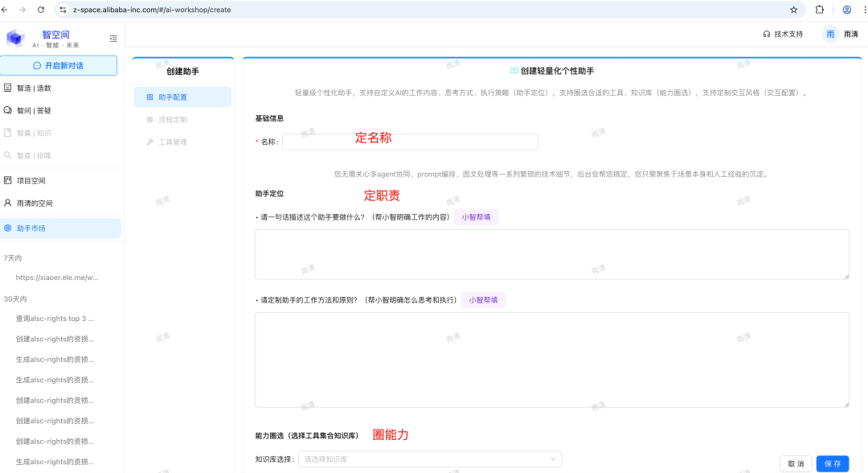Focus the assistant description text area
868x473 pixels.
click(552, 254)
